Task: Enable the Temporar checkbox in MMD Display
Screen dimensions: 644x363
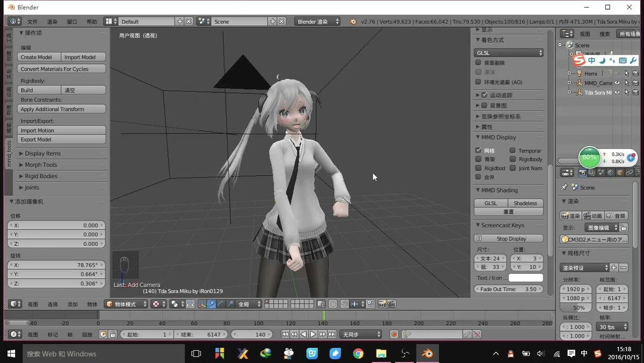Action: tap(513, 150)
